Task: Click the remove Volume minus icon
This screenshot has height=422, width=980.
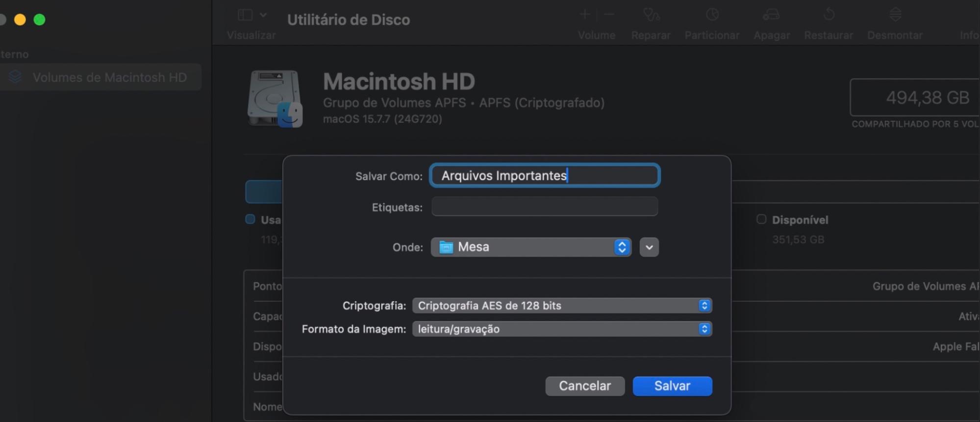Action: (609, 14)
